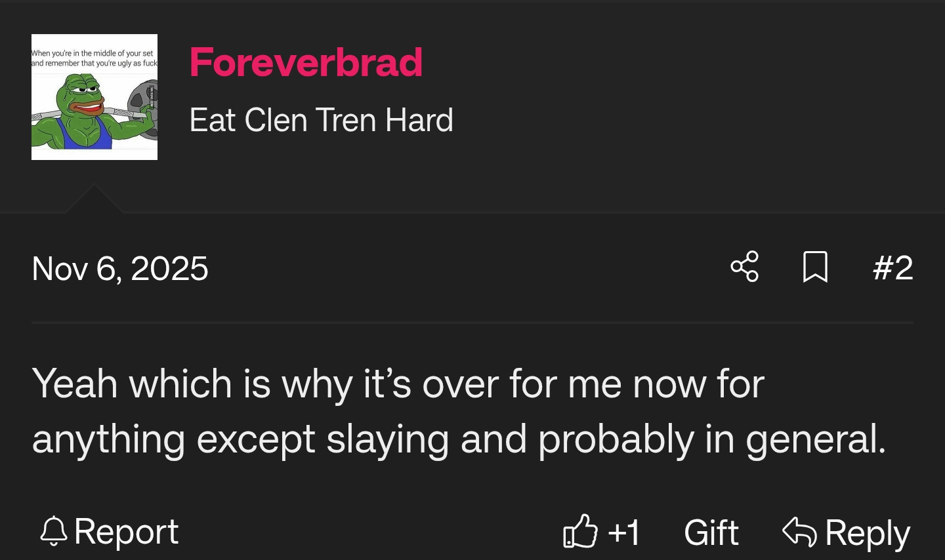This screenshot has height=560, width=945.
Task: Open Foreverbrad's Pepe avatar image
Action: [x=94, y=97]
